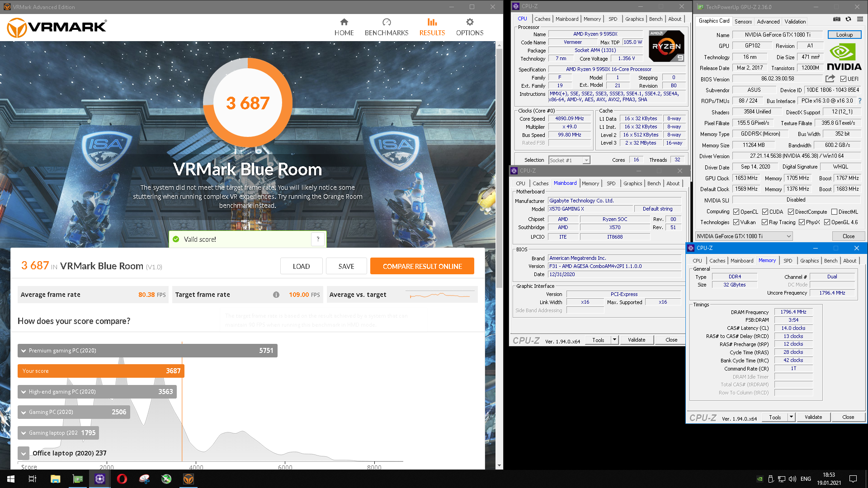Viewport: 868px width, 488px height.
Task: Toggle DirectML checkbox
Action: [835, 212]
